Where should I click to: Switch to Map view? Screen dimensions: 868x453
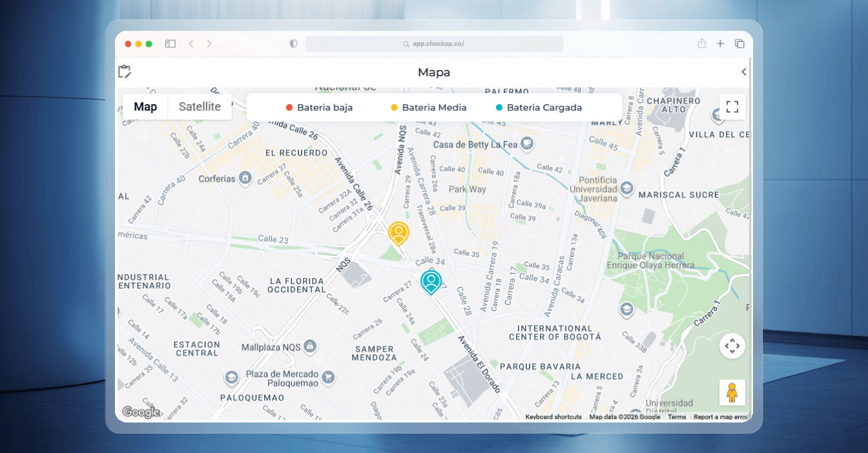145,107
